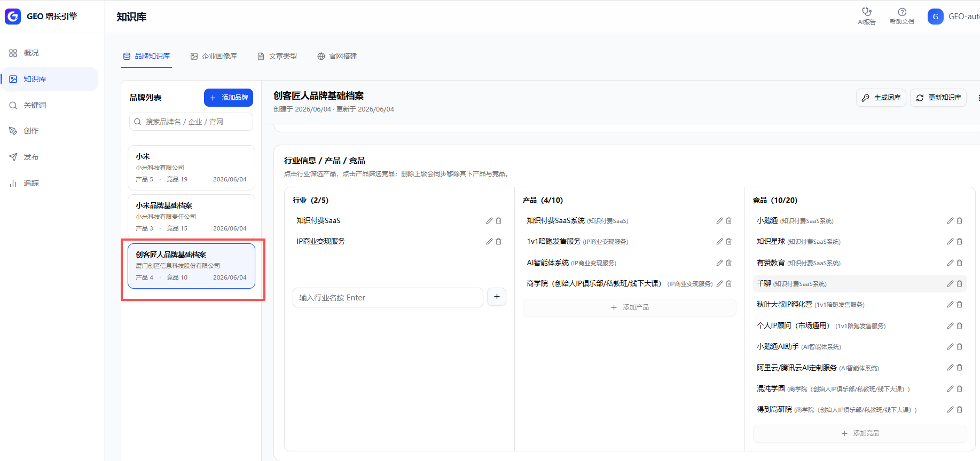Focus the 输入行业名按 Enter field
The height and width of the screenshot is (461, 980).
click(388, 298)
